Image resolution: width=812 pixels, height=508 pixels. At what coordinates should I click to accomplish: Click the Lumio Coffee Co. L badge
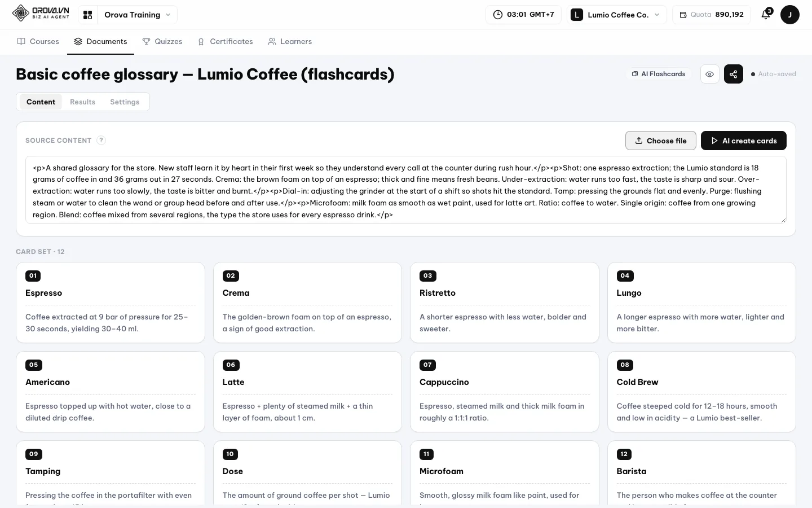pyautogui.click(x=576, y=15)
